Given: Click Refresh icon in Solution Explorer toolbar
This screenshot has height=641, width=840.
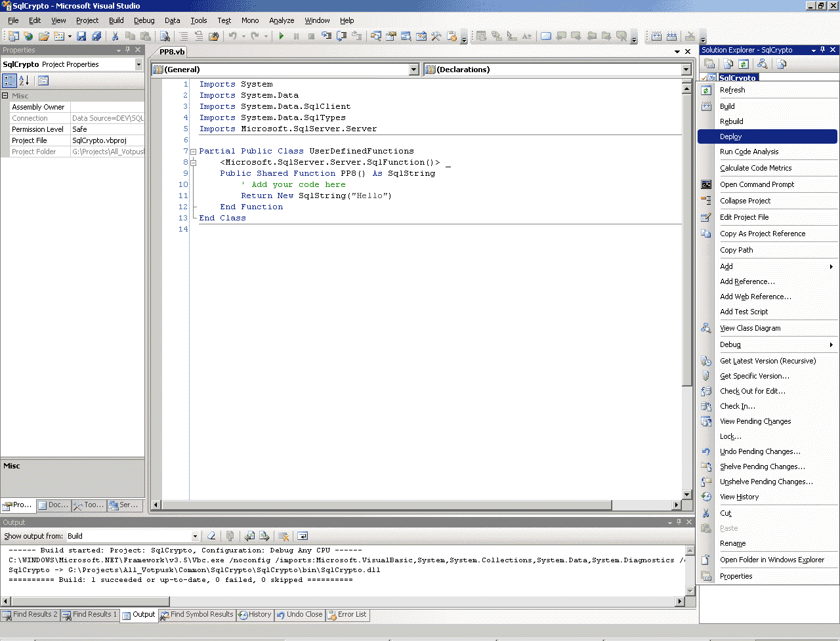Looking at the screenshot, I should [x=744, y=64].
